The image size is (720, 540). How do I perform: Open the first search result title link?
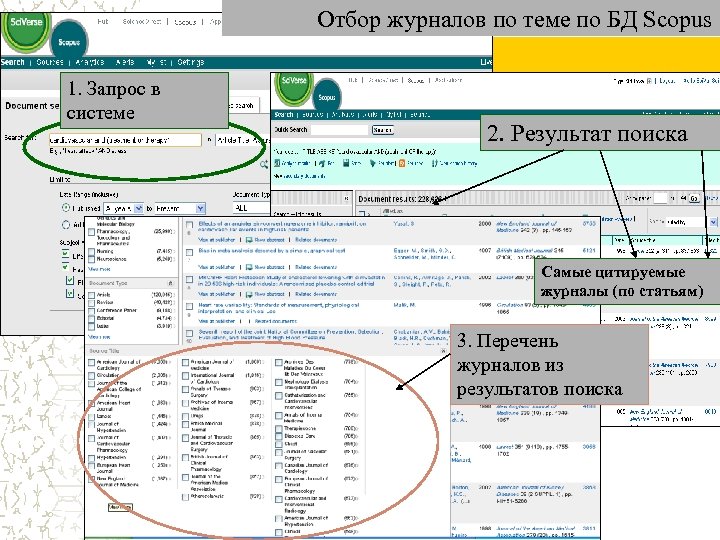pyautogui.click(x=282, y=226)
